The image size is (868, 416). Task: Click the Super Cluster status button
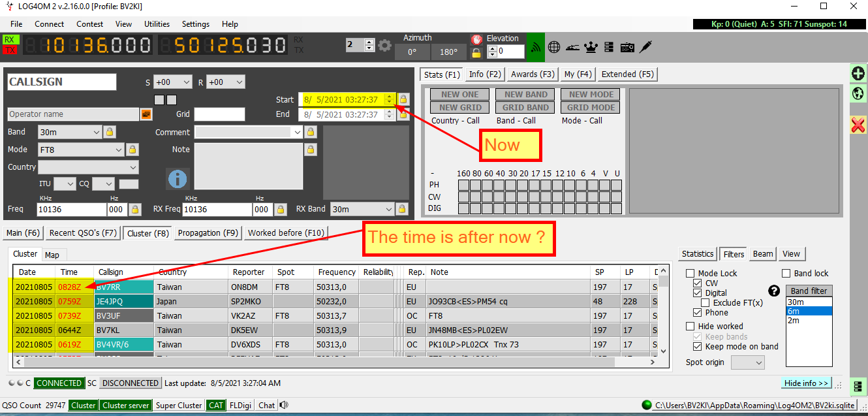[179, 406]
